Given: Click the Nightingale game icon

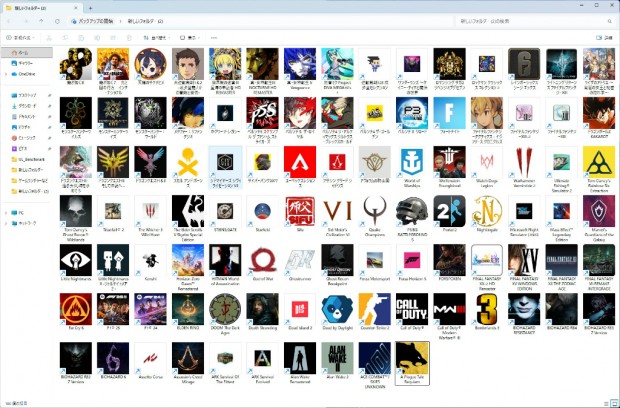Looking at the screenshot, I should pyautogui.click(x=487, y=210).
